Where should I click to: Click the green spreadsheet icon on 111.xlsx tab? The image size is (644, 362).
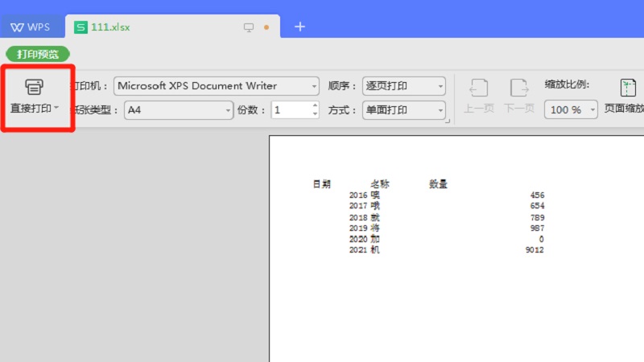80,27
